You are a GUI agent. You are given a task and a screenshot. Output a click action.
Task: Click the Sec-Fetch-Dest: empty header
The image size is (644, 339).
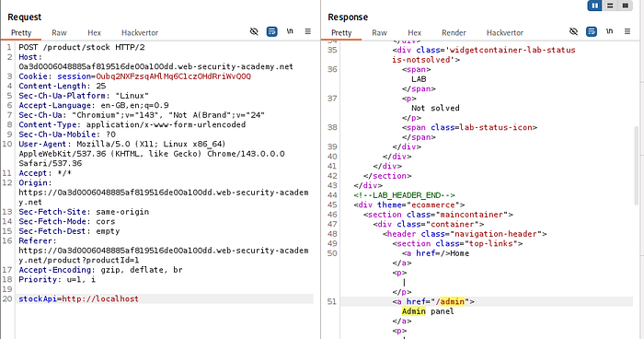click(x=69, y=231)
